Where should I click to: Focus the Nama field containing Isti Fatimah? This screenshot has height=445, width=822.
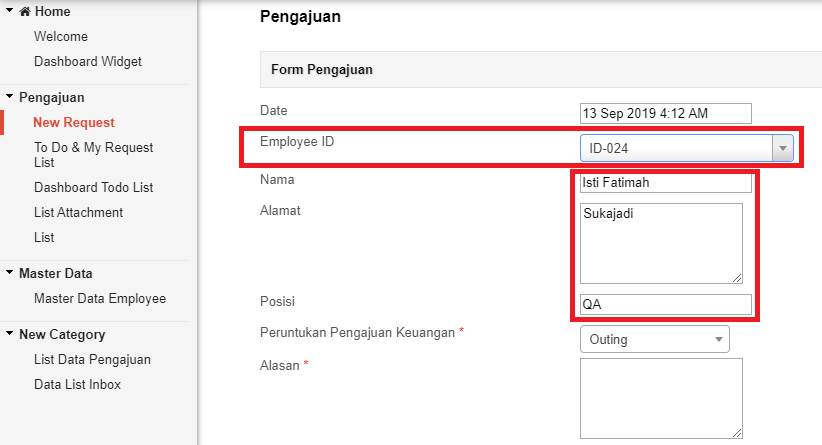665,182
